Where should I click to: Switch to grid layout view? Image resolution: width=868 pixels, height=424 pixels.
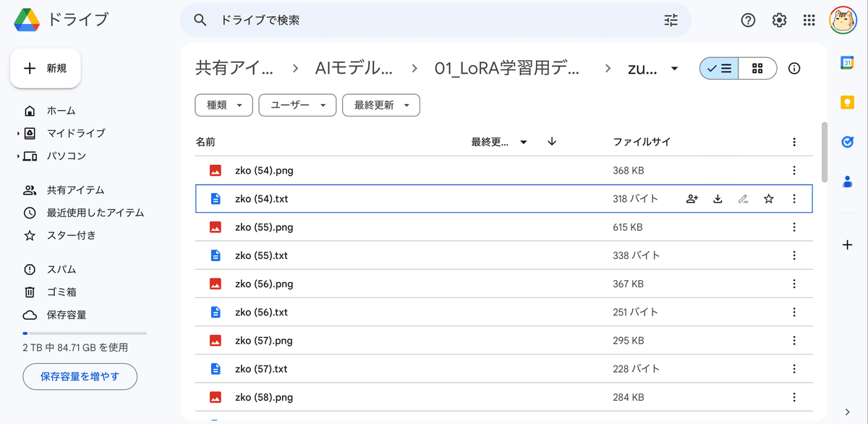pyautogui.click(x=757, y=68)
